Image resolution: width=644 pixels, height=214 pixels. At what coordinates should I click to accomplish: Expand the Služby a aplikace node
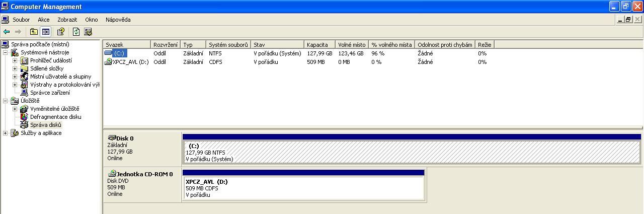(6, 133)
